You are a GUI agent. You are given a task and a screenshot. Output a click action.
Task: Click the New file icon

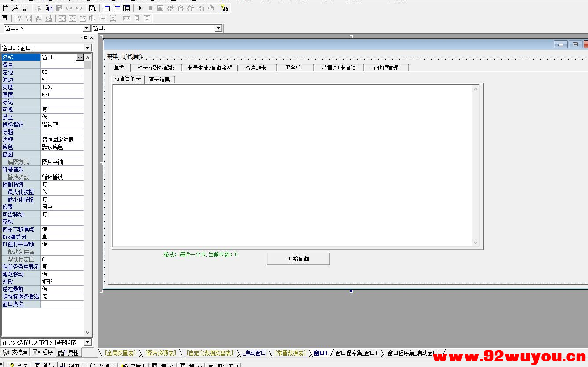click(x=6, y=8)
